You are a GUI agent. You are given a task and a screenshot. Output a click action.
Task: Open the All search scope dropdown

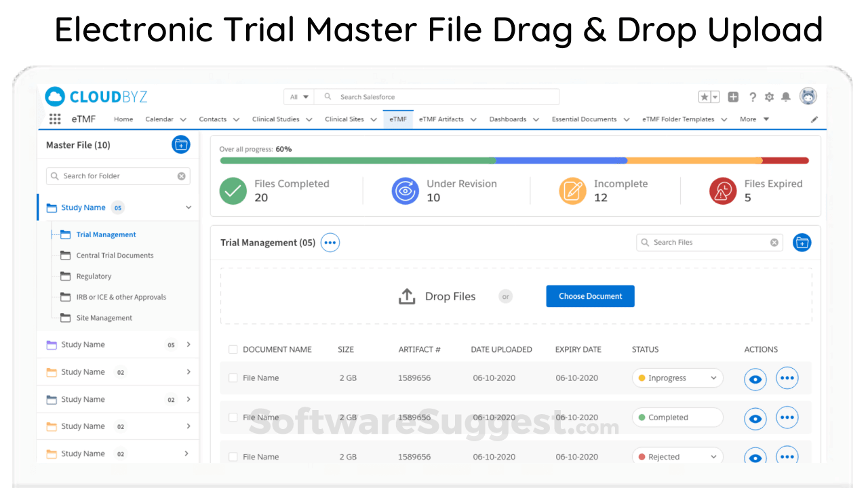tap(298, 96)
